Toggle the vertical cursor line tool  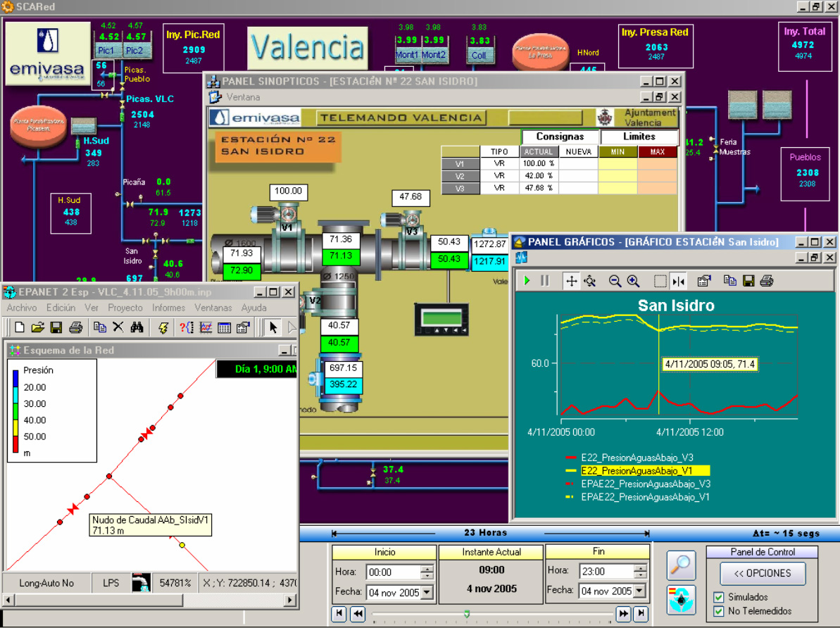678,281
